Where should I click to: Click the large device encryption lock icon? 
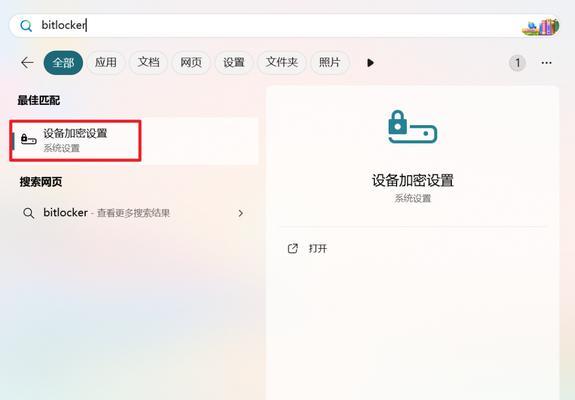coord(413,126)
